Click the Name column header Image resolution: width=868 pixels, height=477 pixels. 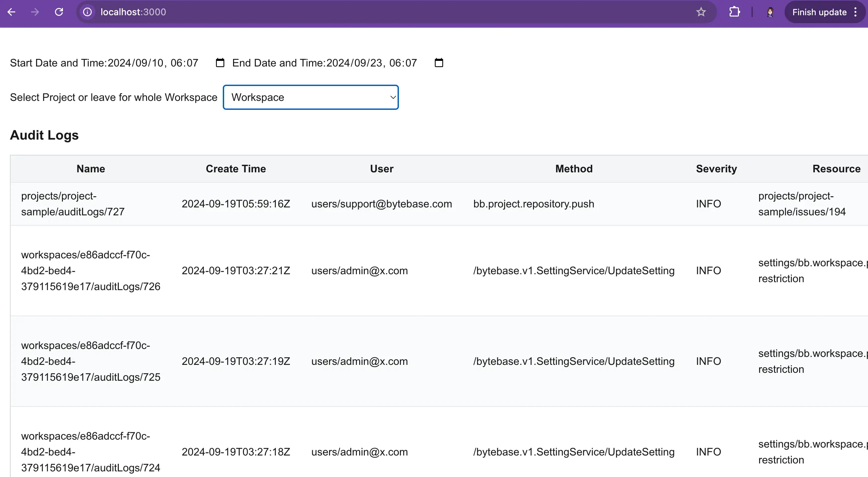click(x=91, y=169)
